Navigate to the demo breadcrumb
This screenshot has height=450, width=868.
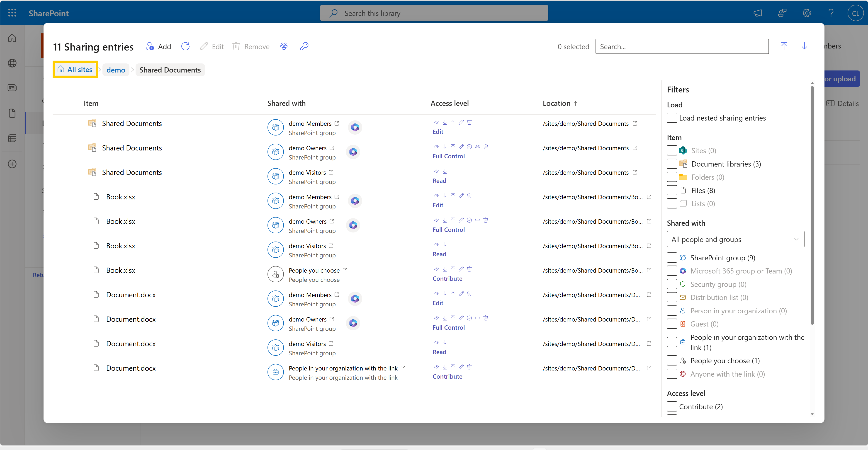pyautogui.click(x=116, y=70)
